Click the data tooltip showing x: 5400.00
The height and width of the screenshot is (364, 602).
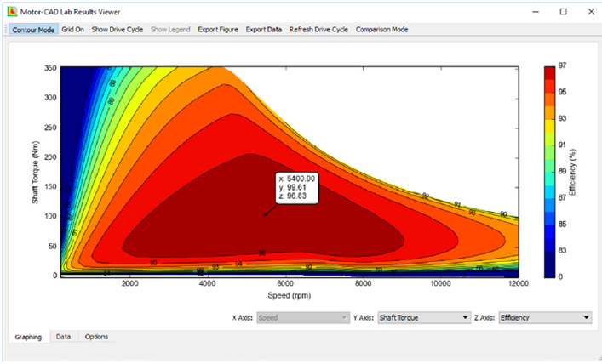pyautogui.click(x=297, y=188)
